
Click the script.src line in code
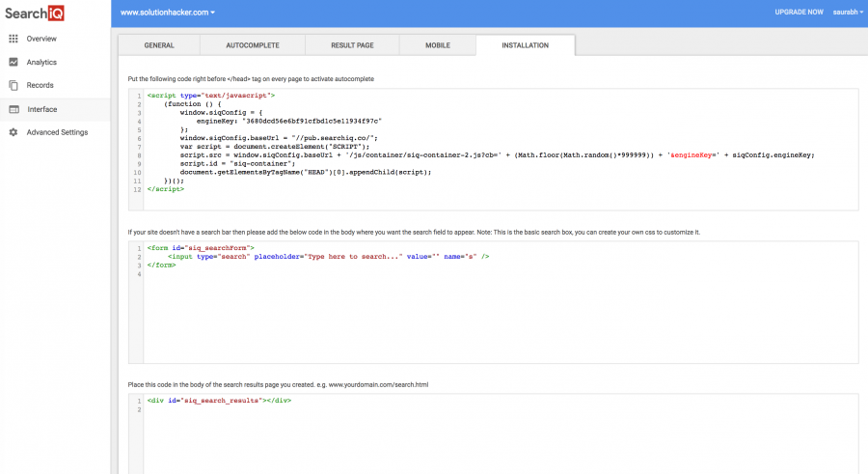[497, 155]
